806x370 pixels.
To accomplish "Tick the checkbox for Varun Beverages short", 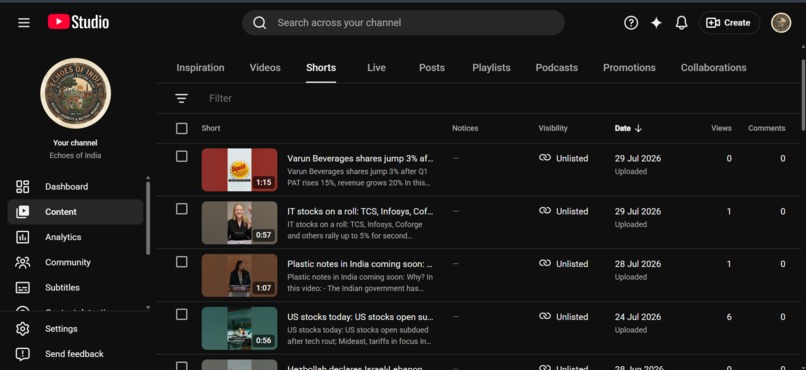I will 181,156.
